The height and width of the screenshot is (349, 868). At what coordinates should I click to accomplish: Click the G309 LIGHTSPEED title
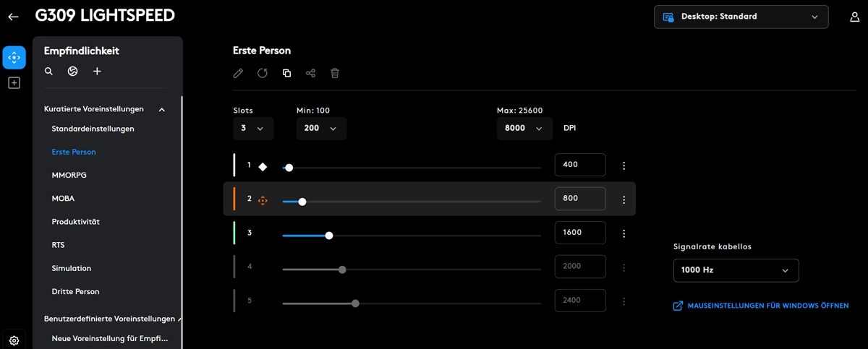pos(104,15)
